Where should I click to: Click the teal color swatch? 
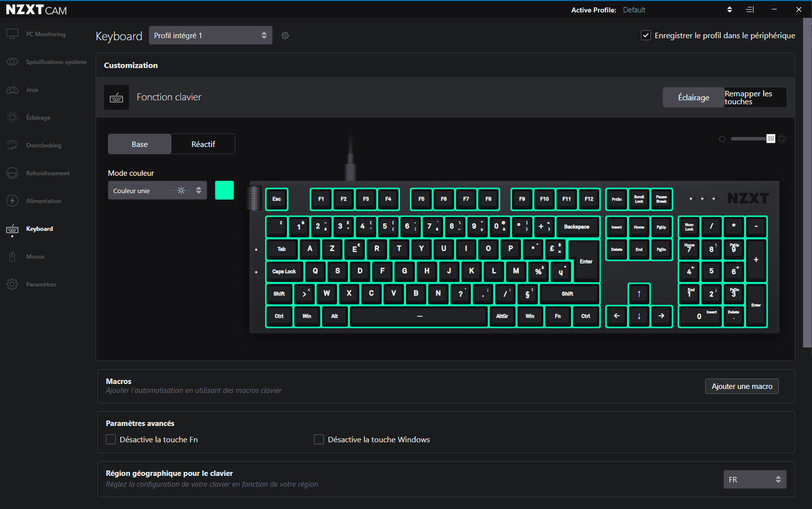(x=224, y=190)
